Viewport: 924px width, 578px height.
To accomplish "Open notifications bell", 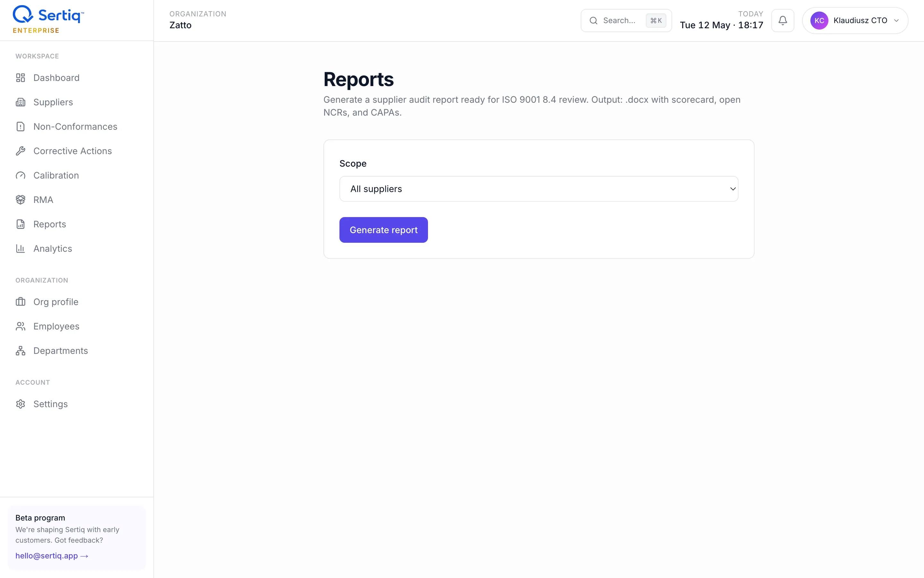I will pyautogui.click(x=783, y=21).
